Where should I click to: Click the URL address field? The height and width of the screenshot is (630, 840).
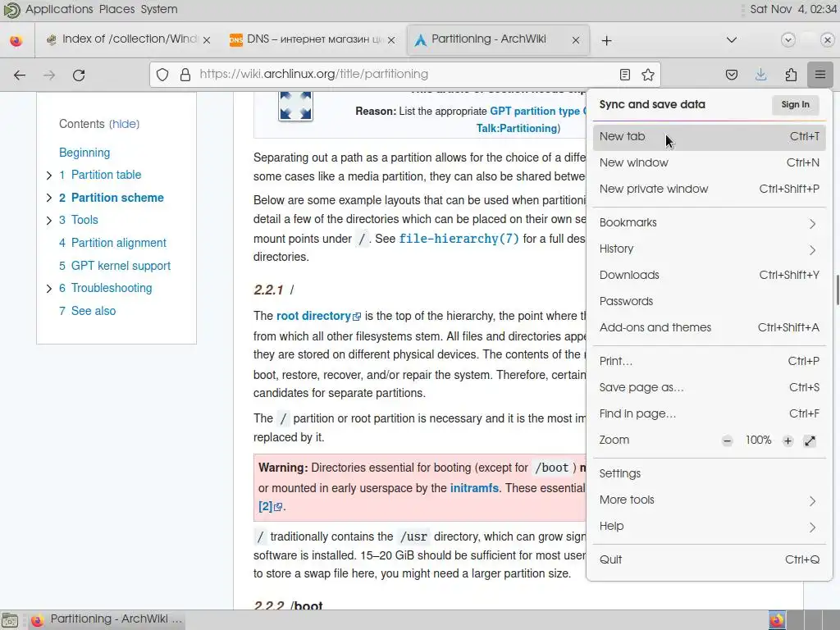click(x=404, y=75)
